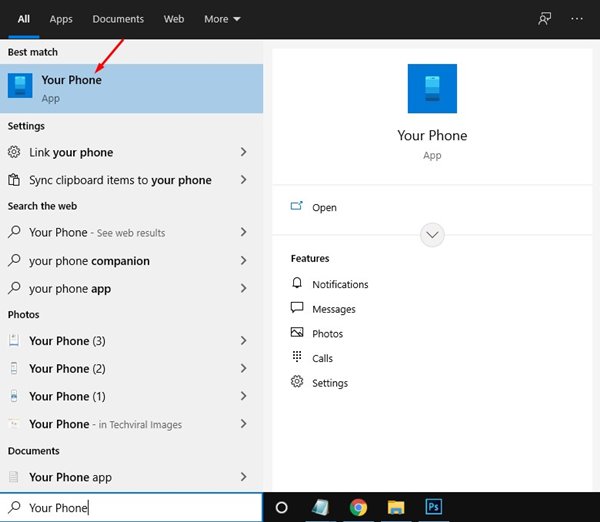Click search icon beside See web results
Image resolution: width=600 pixels, height=522 pixels.
pos(14,232)
